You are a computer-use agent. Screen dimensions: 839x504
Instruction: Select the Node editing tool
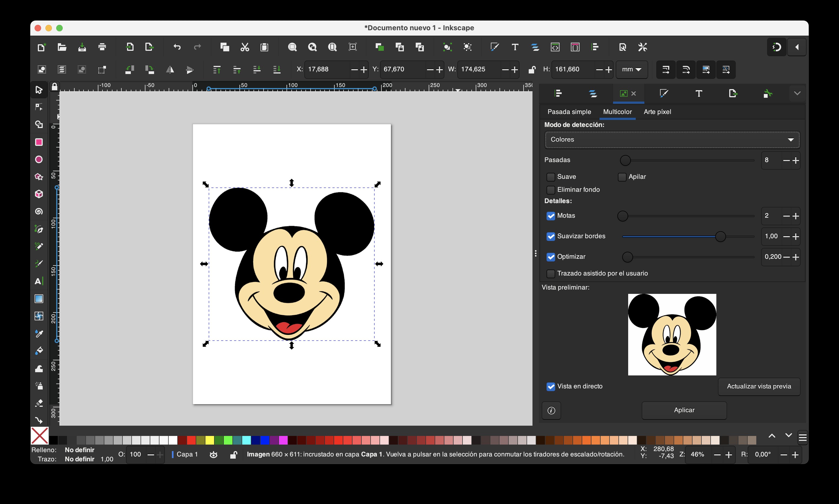39,107
